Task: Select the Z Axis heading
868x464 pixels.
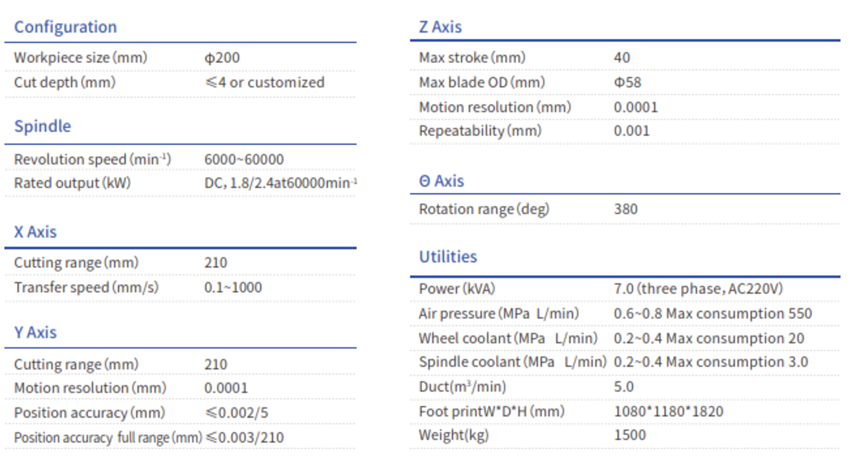Action: (441, 27)
